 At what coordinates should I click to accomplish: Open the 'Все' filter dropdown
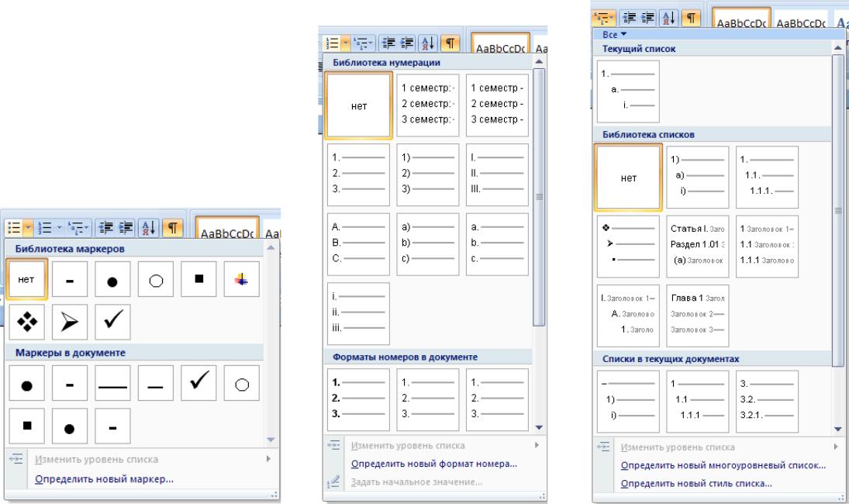pyautogui.click(x=614, y=35)
